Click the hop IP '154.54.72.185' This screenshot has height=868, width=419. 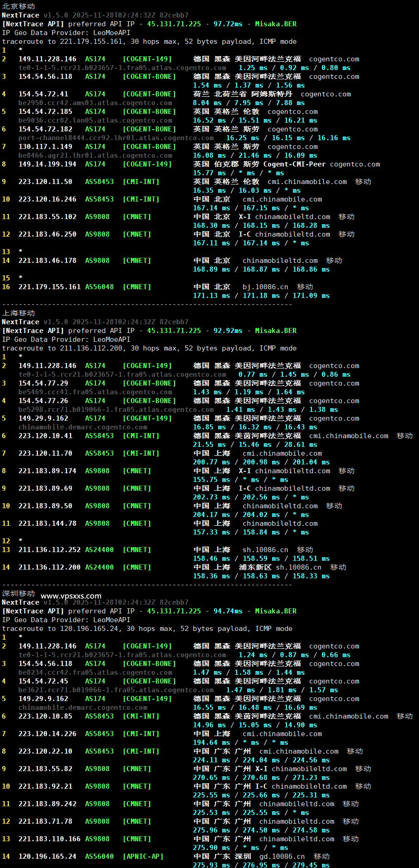45,112
